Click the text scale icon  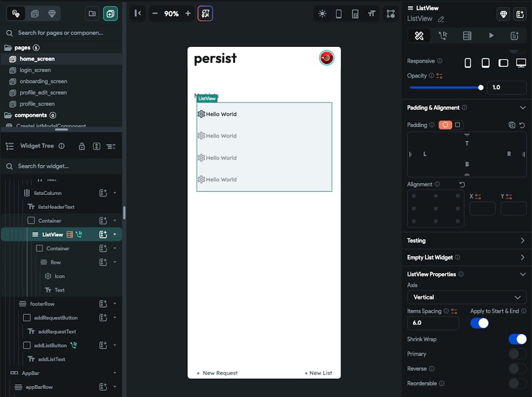click(x=372, y=14)
